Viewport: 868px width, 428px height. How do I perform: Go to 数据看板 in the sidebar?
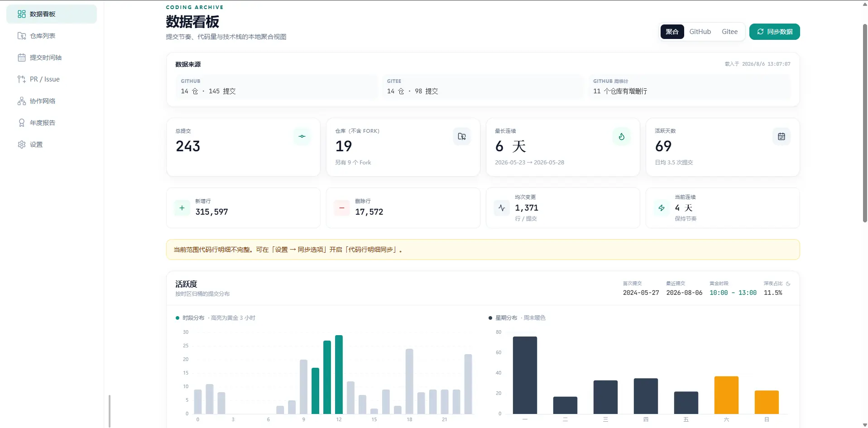52,14
